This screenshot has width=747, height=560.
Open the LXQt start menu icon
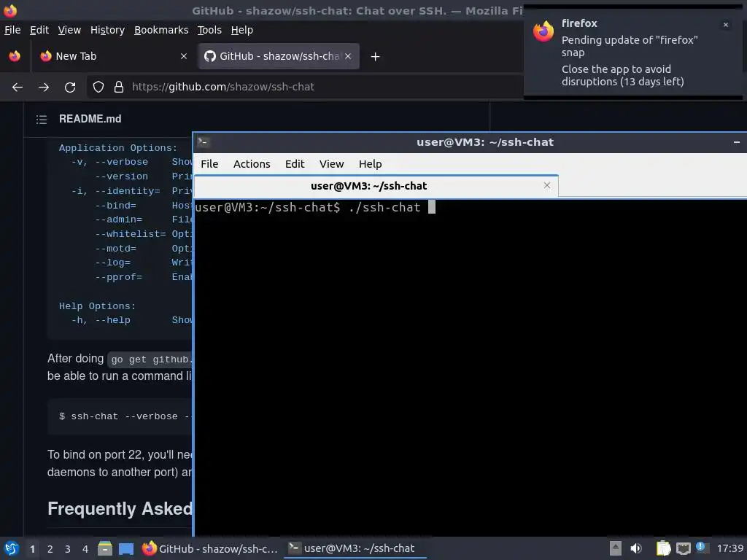12,548
